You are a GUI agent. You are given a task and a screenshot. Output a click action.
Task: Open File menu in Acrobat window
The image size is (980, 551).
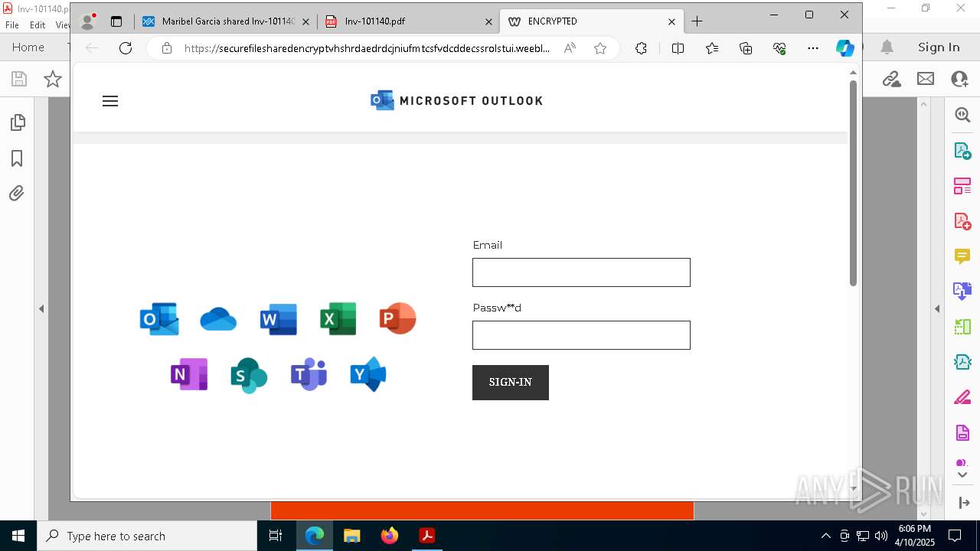click(12, 24)
